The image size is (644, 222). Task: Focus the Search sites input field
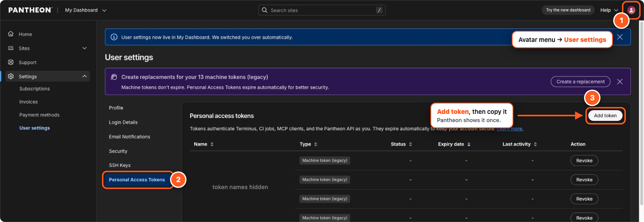click(x=322, y=10)
